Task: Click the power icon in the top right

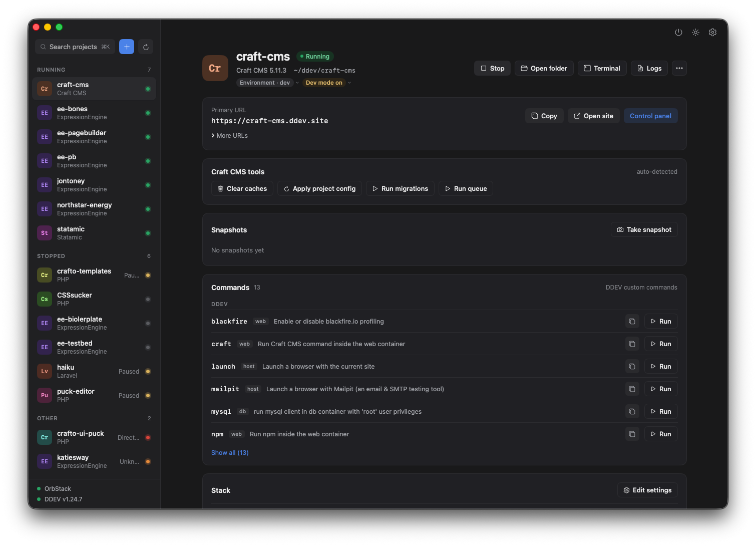Action: pyautogui.click(x=678, y=32)
